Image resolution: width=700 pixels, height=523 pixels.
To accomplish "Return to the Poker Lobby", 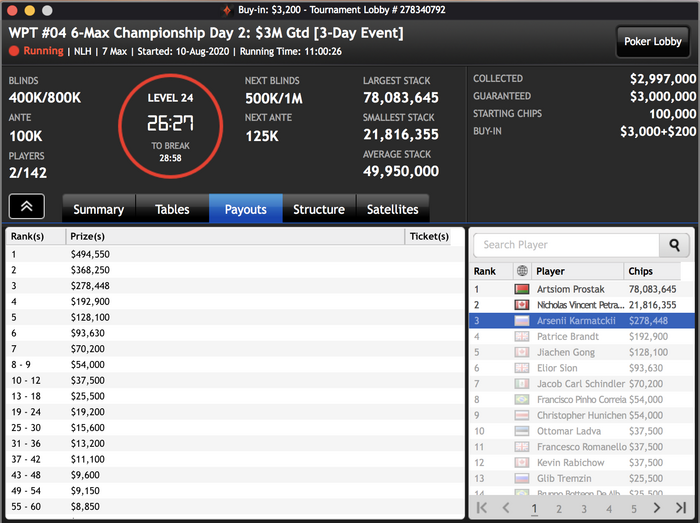I will click(652, 42).
